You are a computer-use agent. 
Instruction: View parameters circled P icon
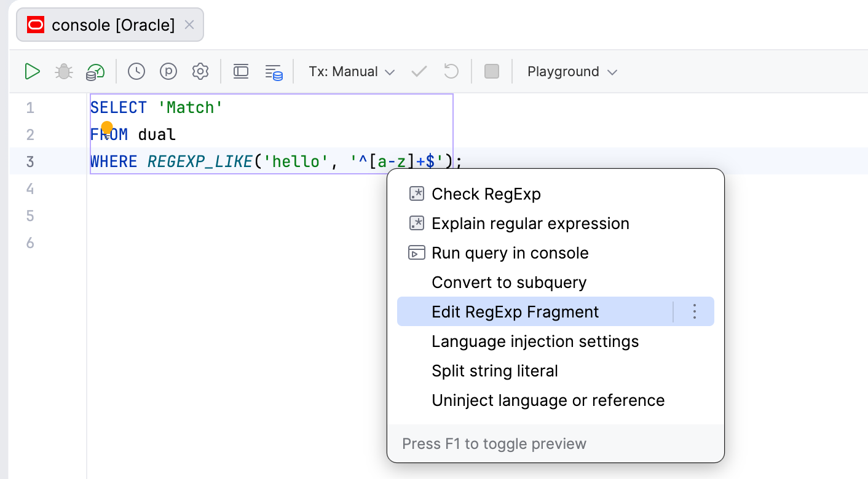pyautogui.click(x=168, y=72)
